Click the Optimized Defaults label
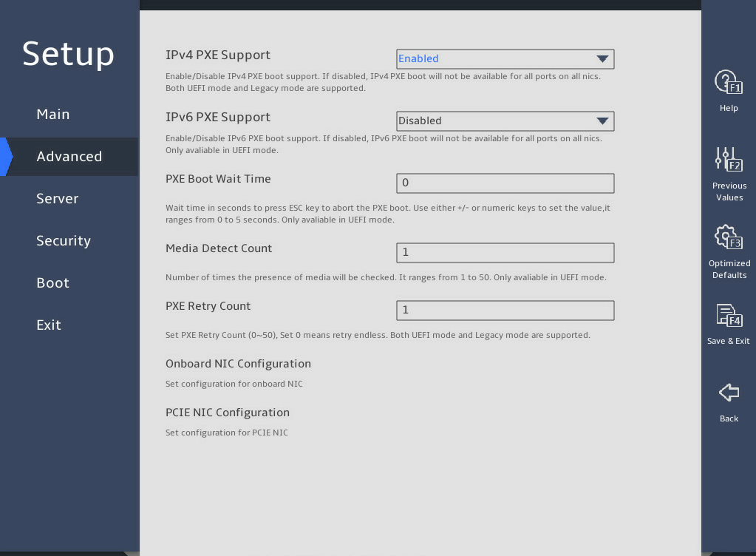This screenshot has width=756, height=556. pyautogui.click(x=729, y=269)
